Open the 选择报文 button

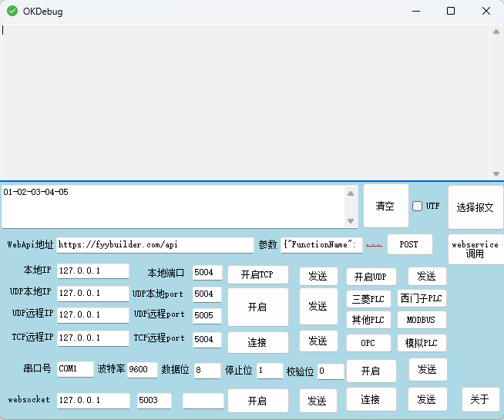pyautogui.click(x=475, y=207)
